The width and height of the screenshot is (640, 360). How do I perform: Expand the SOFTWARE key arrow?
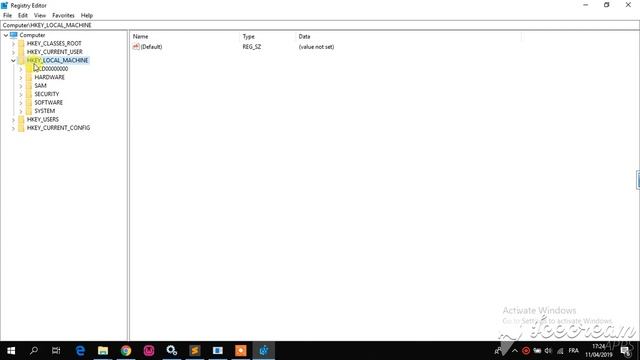[21, 103]
